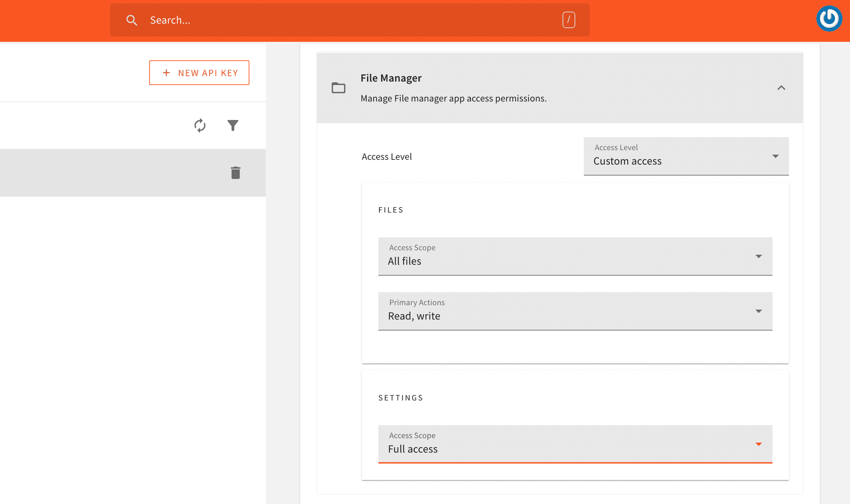Collapse the File Manager permissions panel
This screenshot has width=850, height=504.
[x=782, y=88]
